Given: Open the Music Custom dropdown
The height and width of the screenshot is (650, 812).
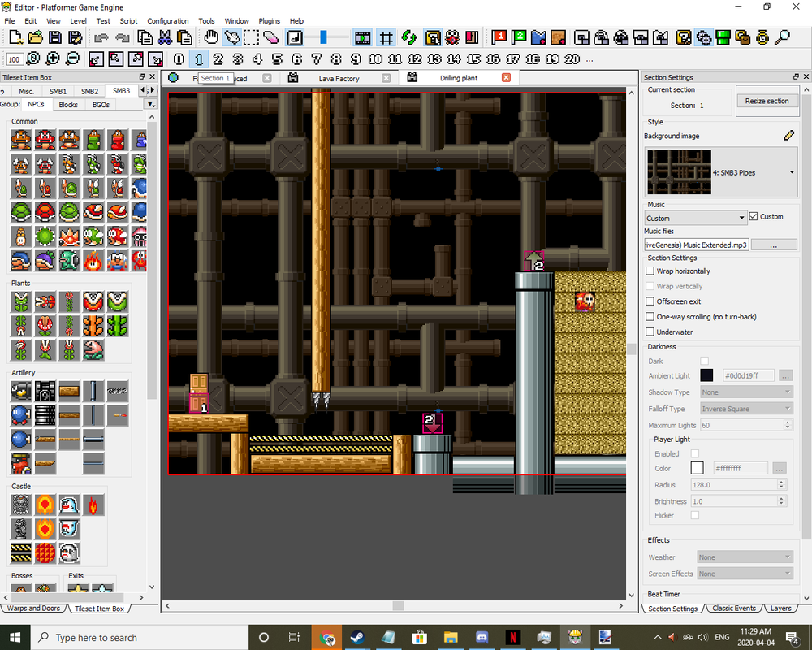Looking at the screenshot, I should click(x=695, y=219).
